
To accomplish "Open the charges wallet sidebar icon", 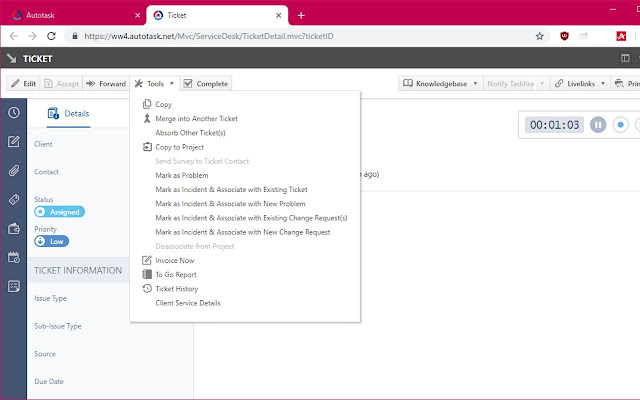I will (x=14, y=229).
